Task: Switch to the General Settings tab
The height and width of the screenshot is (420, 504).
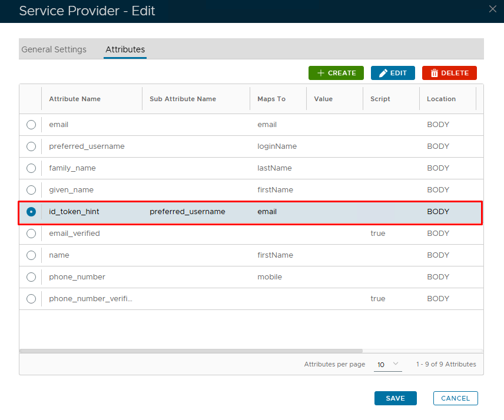Action: click(54, 49)
